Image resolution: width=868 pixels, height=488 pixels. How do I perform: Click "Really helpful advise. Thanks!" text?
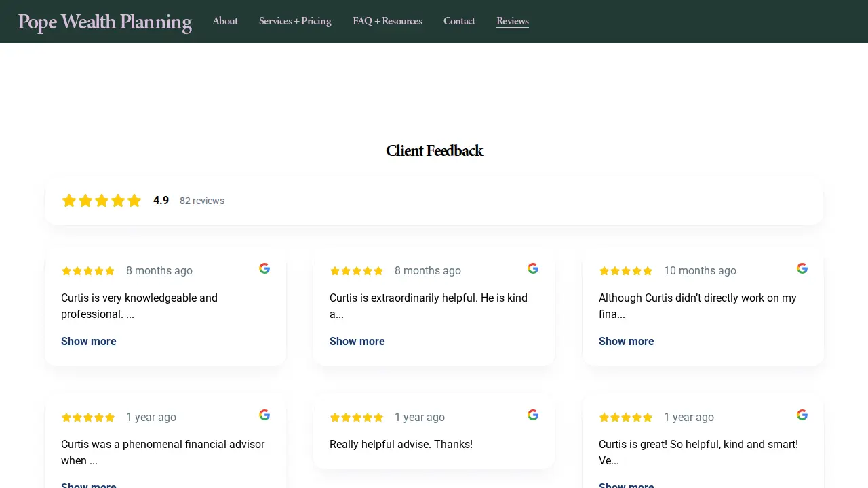pos(401,444)
